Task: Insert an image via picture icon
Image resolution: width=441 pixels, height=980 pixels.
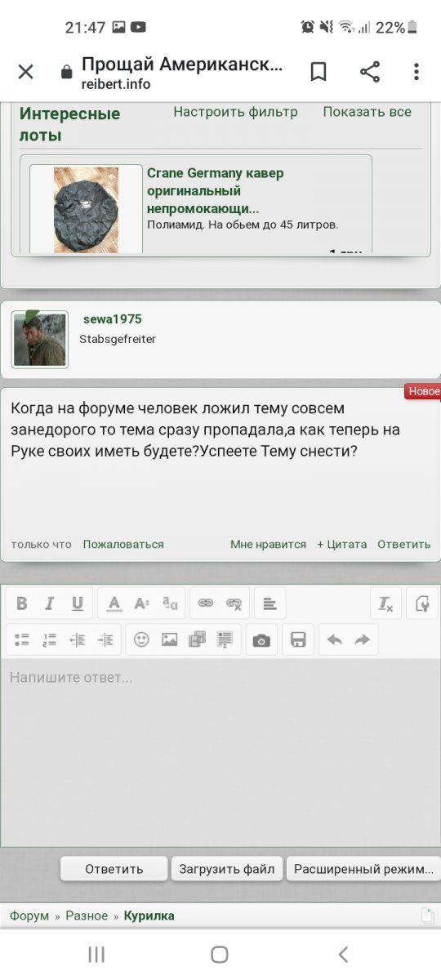Action: pos(169,640)
